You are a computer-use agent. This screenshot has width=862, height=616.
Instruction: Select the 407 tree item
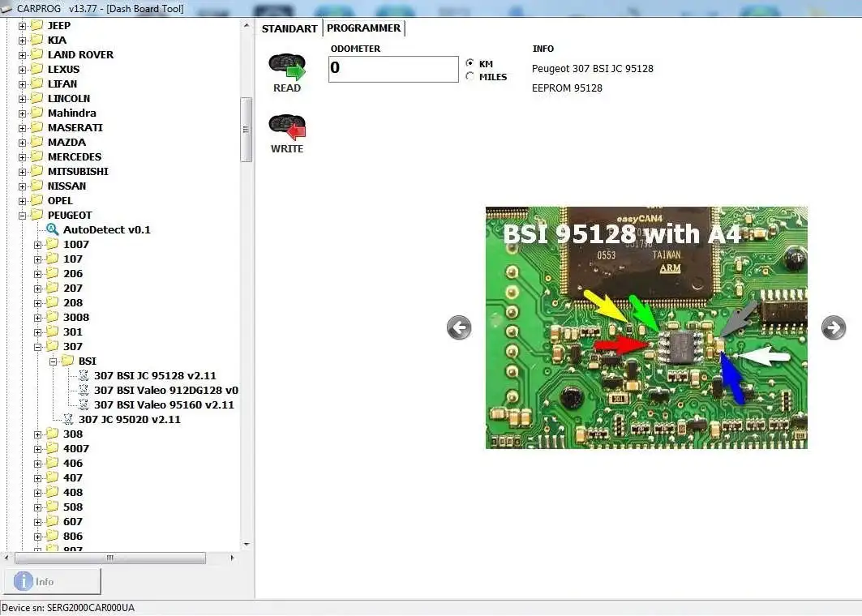pyautogui.click(x=72, y=477)
